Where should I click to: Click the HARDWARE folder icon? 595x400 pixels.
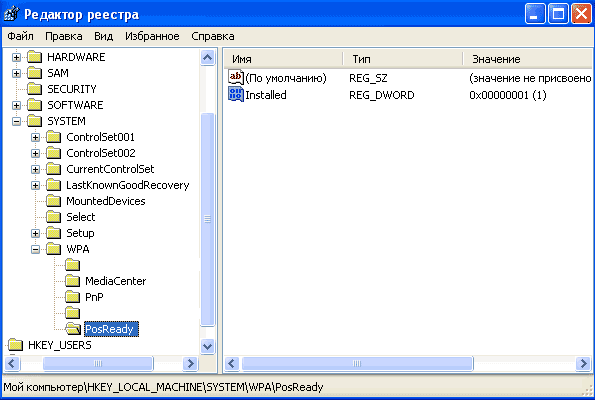(x=35, y=57)
